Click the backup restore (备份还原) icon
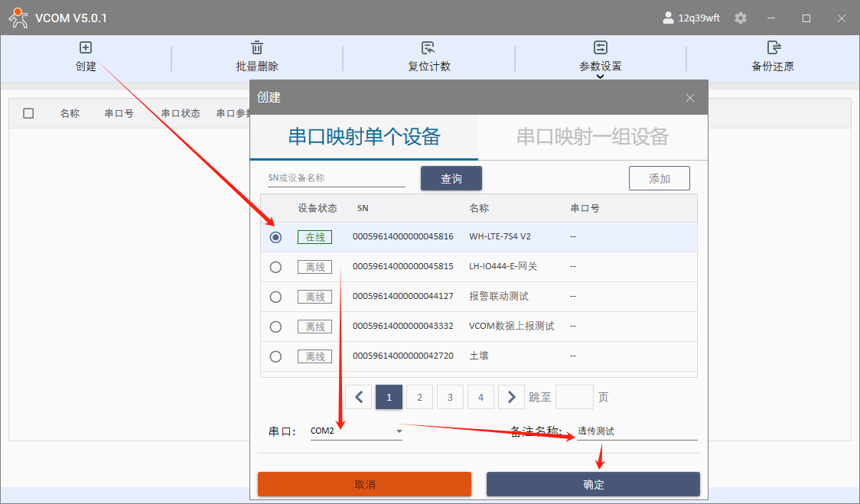Screen dimensions: 860x504 pyautogui.click(x=773, y=47)
